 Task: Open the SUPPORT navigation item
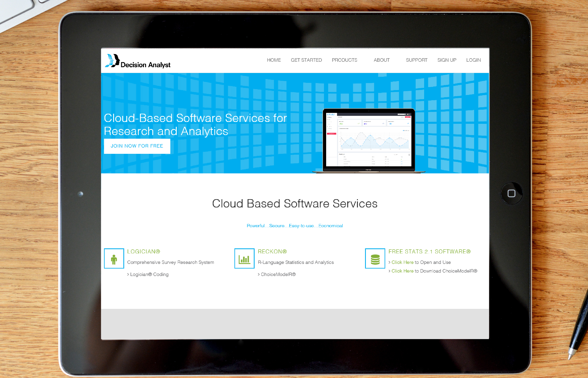[x=416, y=60]
